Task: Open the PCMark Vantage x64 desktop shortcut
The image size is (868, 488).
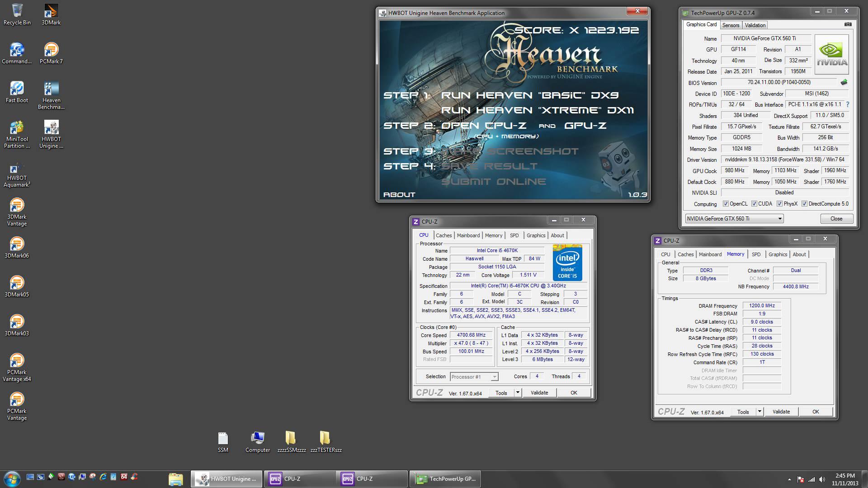Action: tap(17, 367)
